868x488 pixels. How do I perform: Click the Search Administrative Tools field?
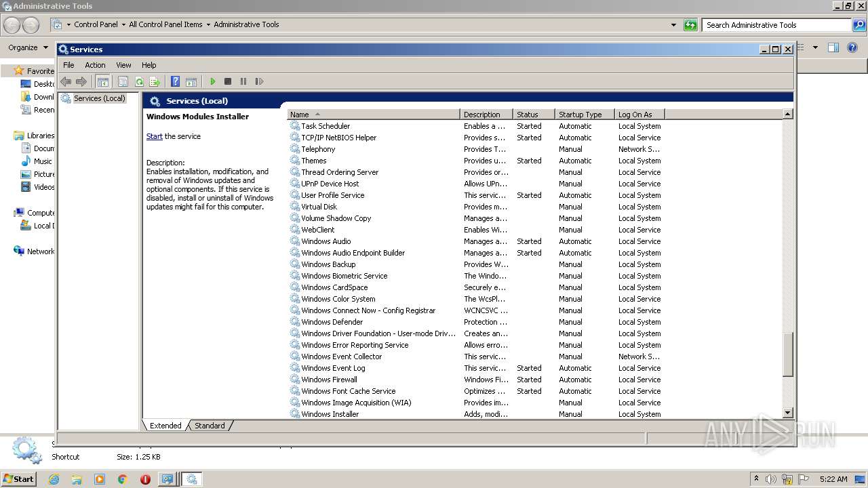pos(777,25)
